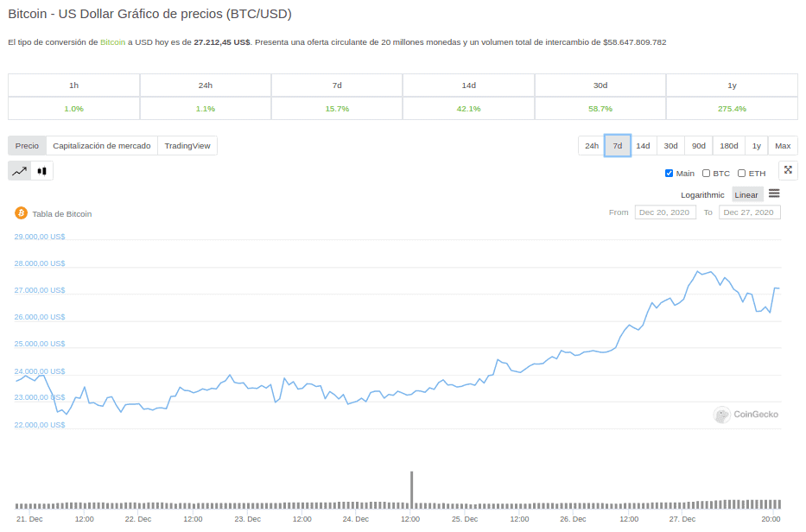Select the 30d chart range button
The height and width of the screenshot is (532, 806).
pos(671,145)
